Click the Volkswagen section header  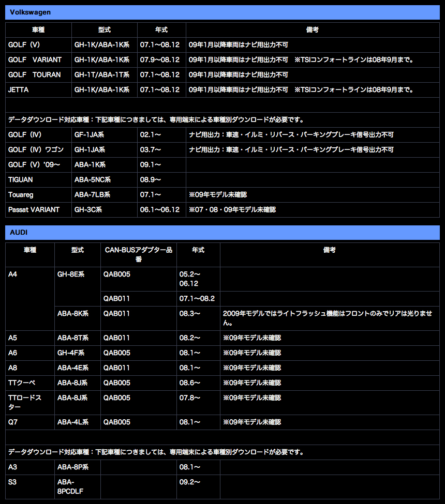point(222,12)
